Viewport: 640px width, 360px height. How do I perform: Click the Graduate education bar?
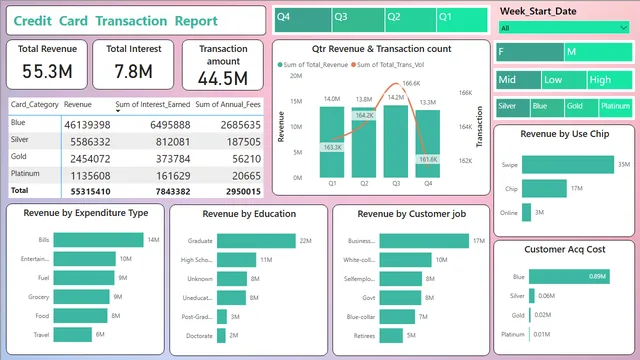pos(256,241)
